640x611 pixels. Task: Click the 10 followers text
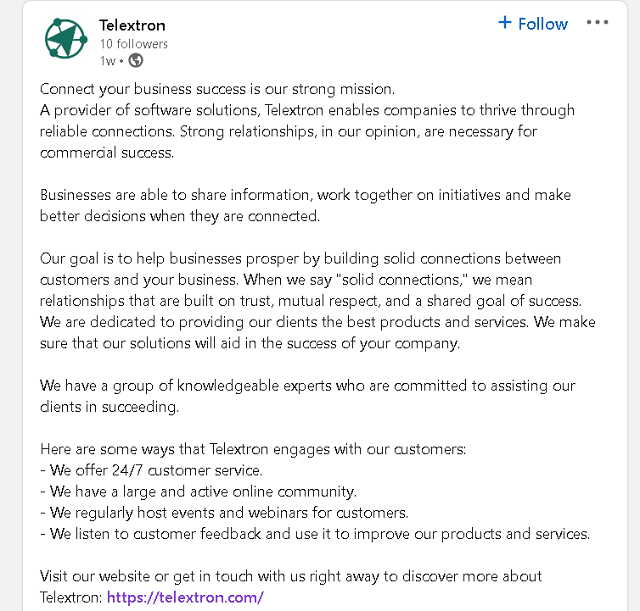coord(134,44)
